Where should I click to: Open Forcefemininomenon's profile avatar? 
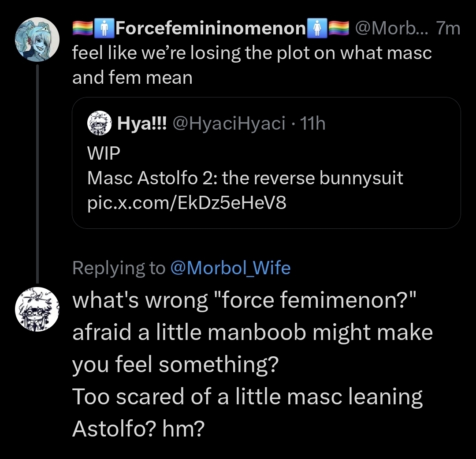click(x=37, y=39)
